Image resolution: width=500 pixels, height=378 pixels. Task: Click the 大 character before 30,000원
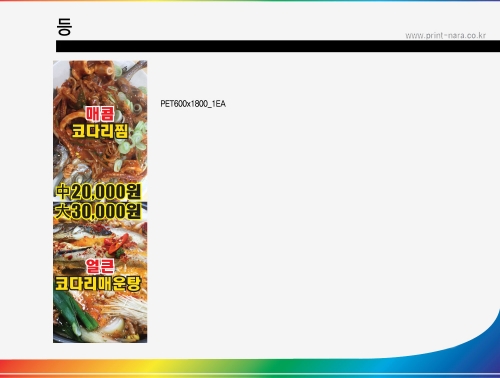click(62, 211)
